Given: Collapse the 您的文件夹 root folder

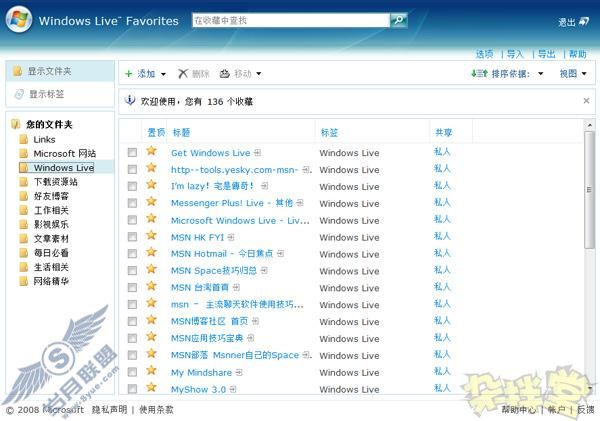Looking at the screenshot, I should point(15,124).
